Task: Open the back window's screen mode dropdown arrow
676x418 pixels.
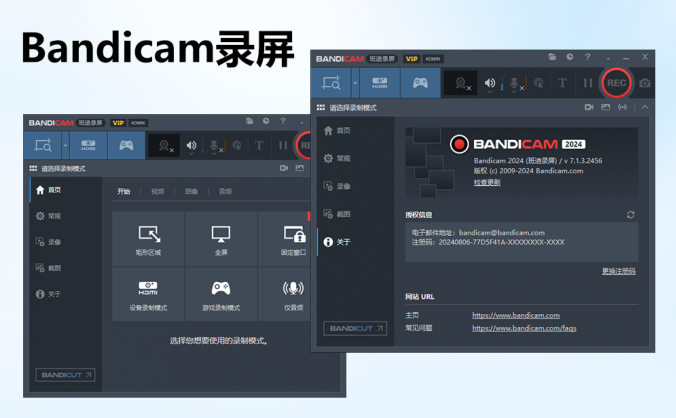Action: [65, 145]
